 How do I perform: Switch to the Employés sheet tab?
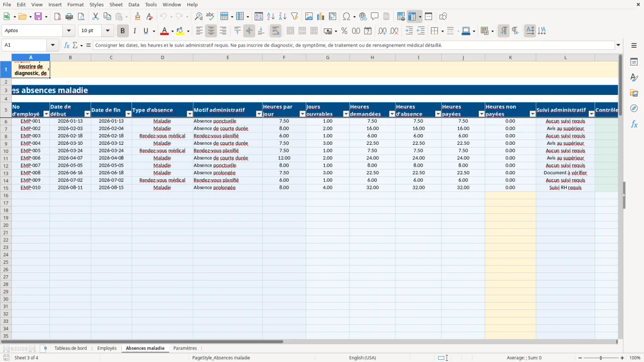(x=107, y=348)
